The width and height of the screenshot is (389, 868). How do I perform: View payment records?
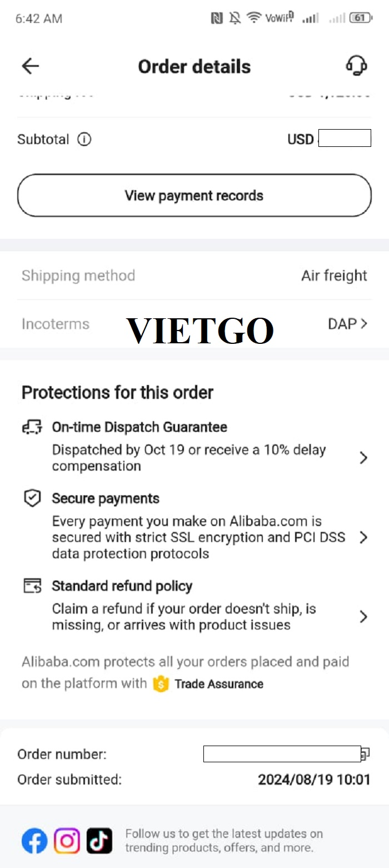coord(194,195)
